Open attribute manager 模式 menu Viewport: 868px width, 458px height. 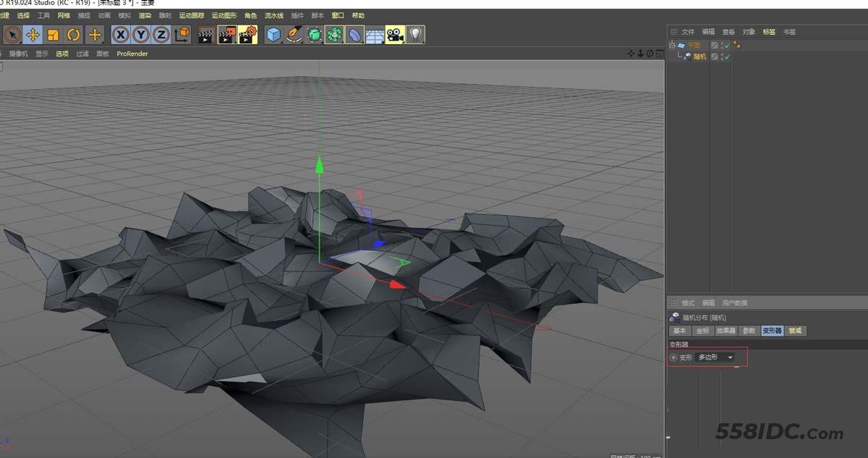point(688,303)
